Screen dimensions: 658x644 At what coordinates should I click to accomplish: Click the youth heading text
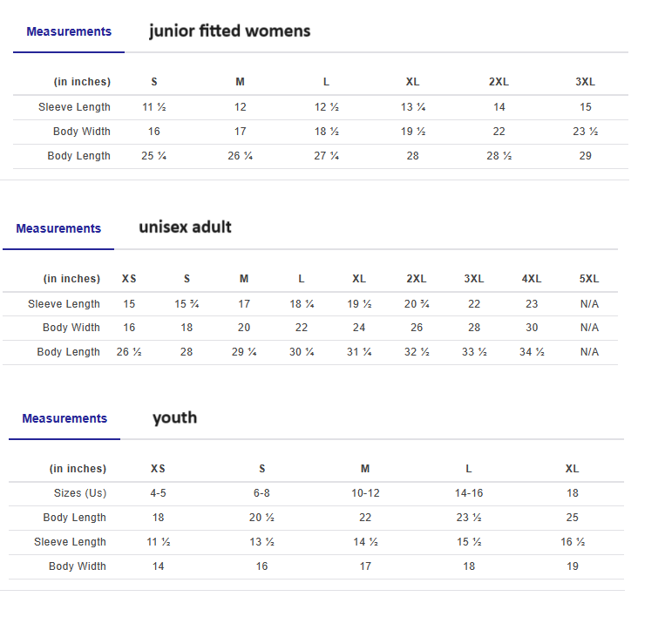click(x=174, y=417)
